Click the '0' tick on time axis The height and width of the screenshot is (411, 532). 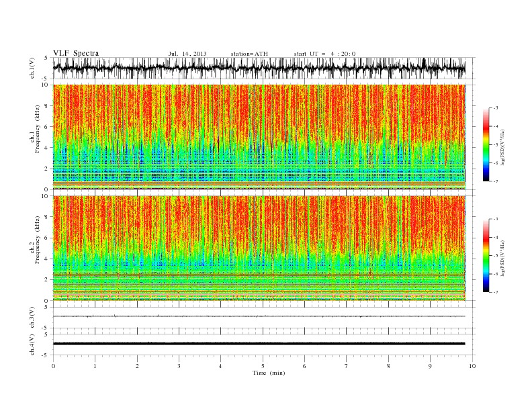pos(53,366)
